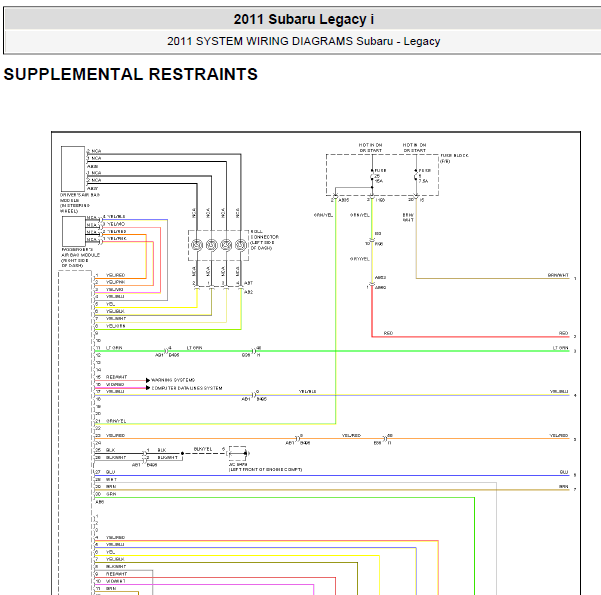Click the pin 28 "WHT" label
The width and height of the screenshot is (601, 595).
click(111, 480)
